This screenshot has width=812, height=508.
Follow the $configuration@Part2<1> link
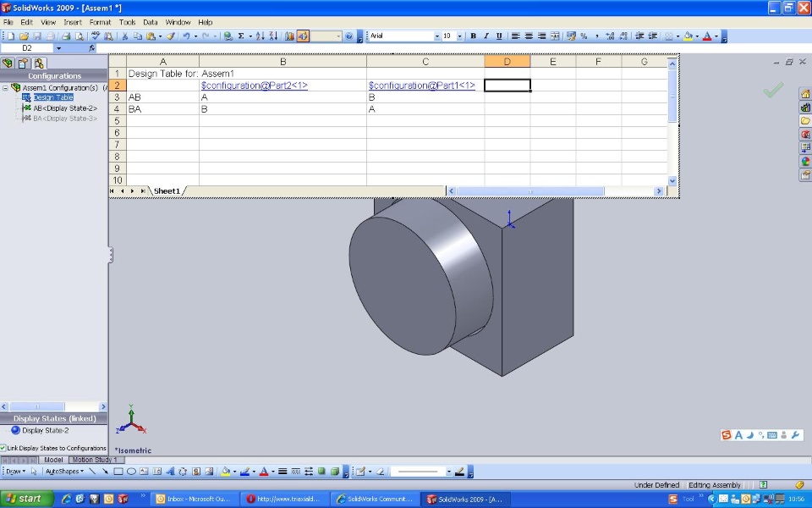pyautogui.click(x=255, y=86)
